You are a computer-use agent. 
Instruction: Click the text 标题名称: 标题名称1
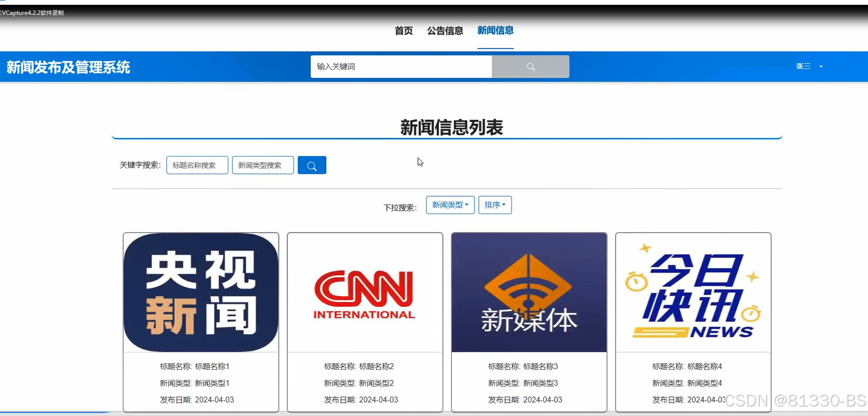195,366
